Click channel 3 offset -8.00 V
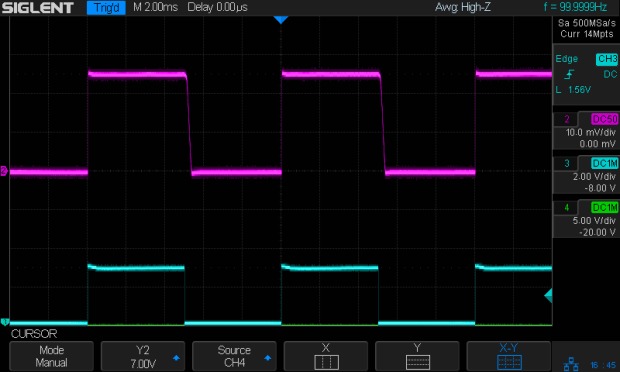This screenshot has width=620, height=372. pyautogui.click(x=600, y=188)
